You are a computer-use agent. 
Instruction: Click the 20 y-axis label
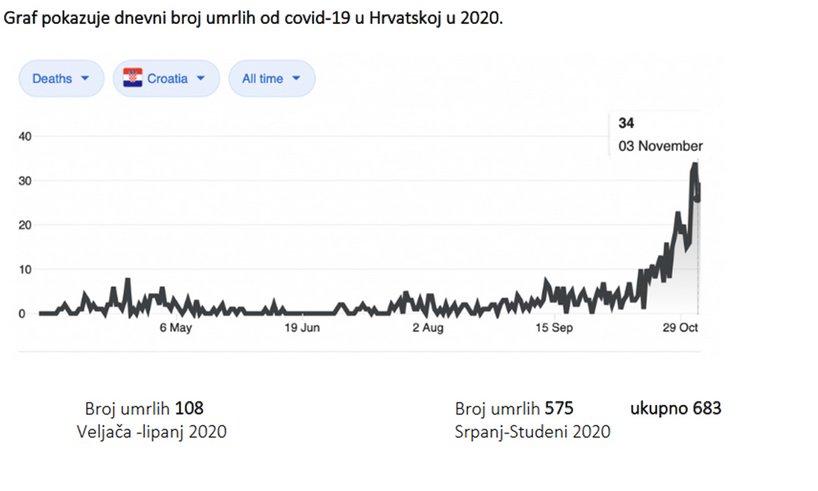point(25,225)
